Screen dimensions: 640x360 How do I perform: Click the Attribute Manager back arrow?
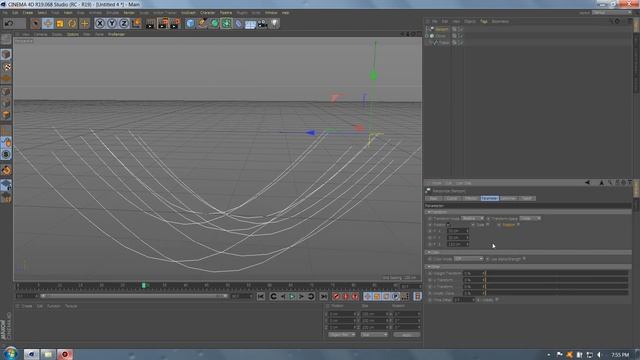coord(587,183)
